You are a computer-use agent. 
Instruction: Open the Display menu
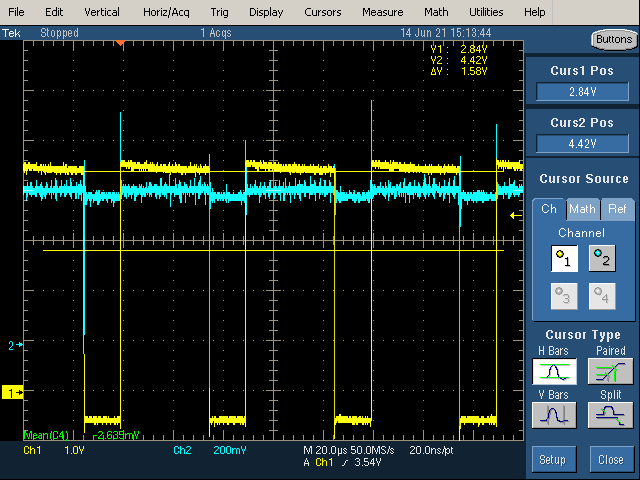coord(266,12)
